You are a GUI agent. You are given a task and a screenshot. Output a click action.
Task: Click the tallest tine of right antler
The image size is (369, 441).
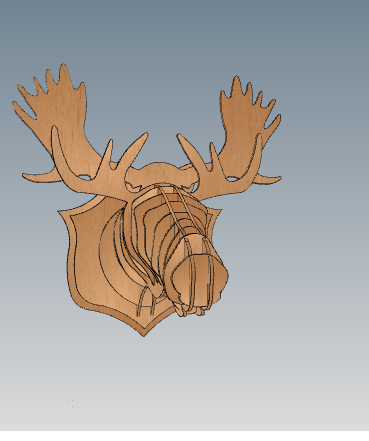tap(236, 87)
